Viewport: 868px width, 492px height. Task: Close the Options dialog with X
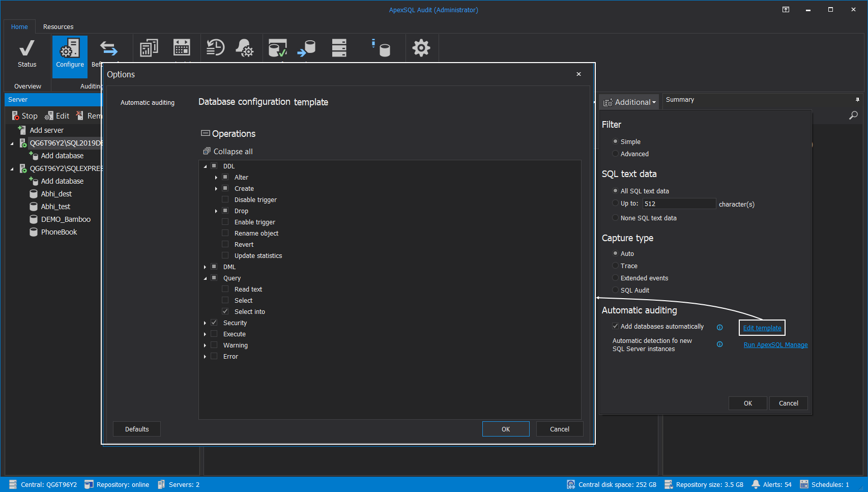point(578,74)
